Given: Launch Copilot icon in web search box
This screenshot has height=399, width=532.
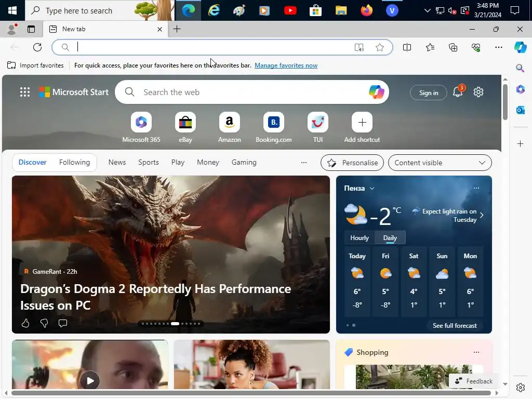Looking at the screenshot, I should (376, 92).
